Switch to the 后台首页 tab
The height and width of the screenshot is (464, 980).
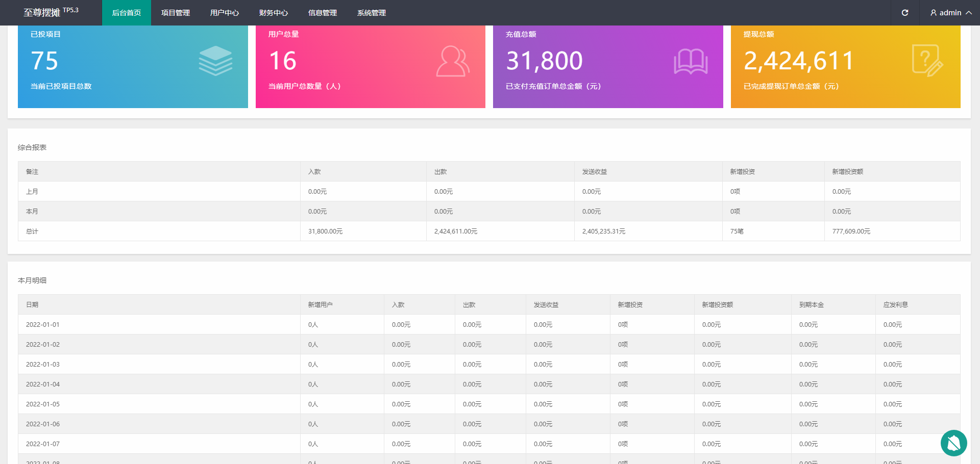pyautogui.click(x=127, y=13)
